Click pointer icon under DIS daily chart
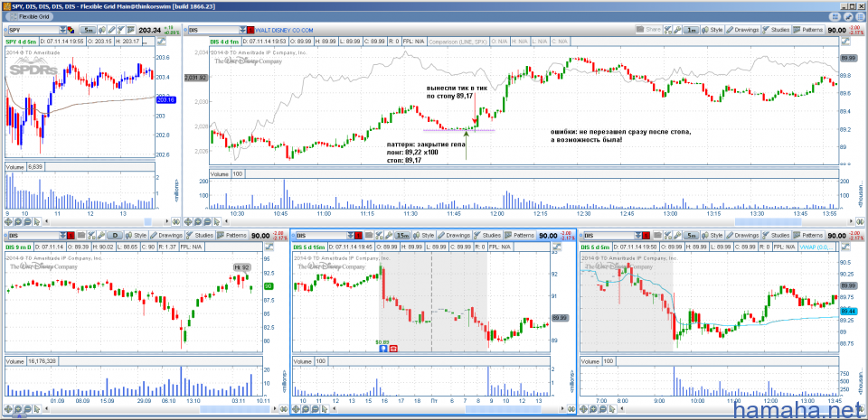The height and width of the screenshot is (420, 868). [35, 409]
